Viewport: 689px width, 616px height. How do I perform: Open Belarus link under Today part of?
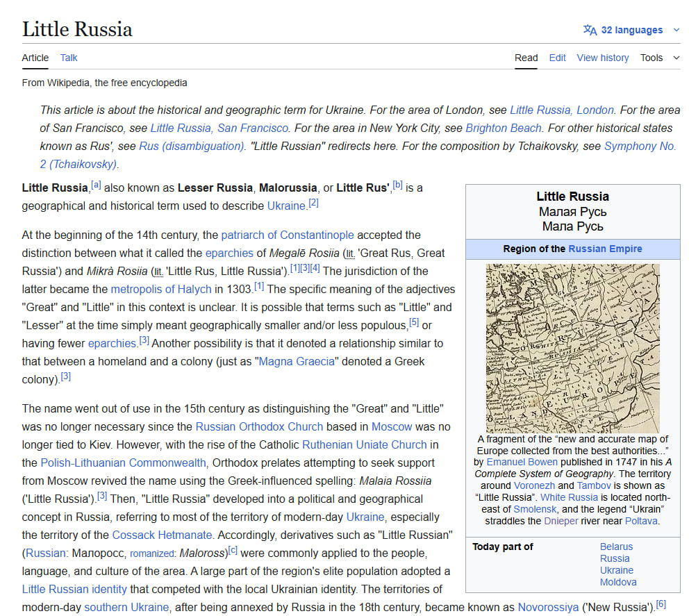[x=616, y=547]
